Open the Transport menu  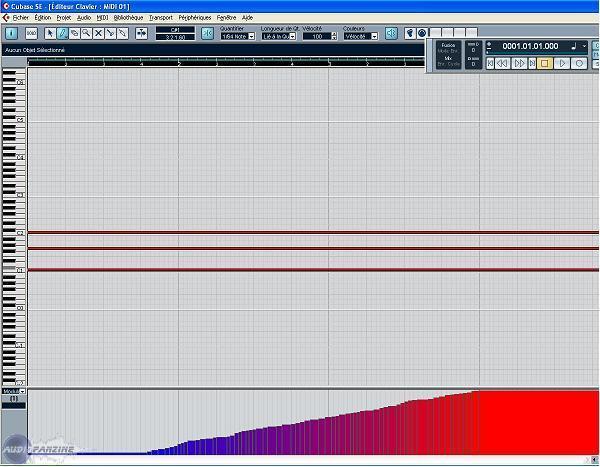[x=161, y=18]
